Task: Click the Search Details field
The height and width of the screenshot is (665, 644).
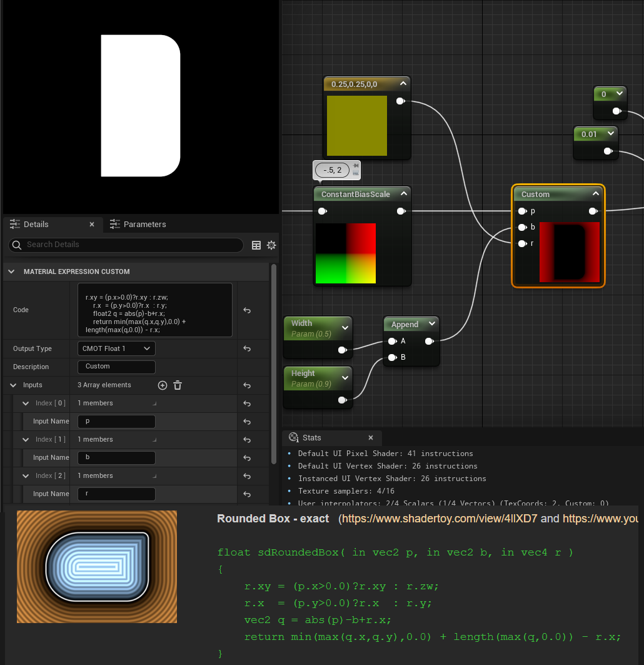Action: pos(126,245)
